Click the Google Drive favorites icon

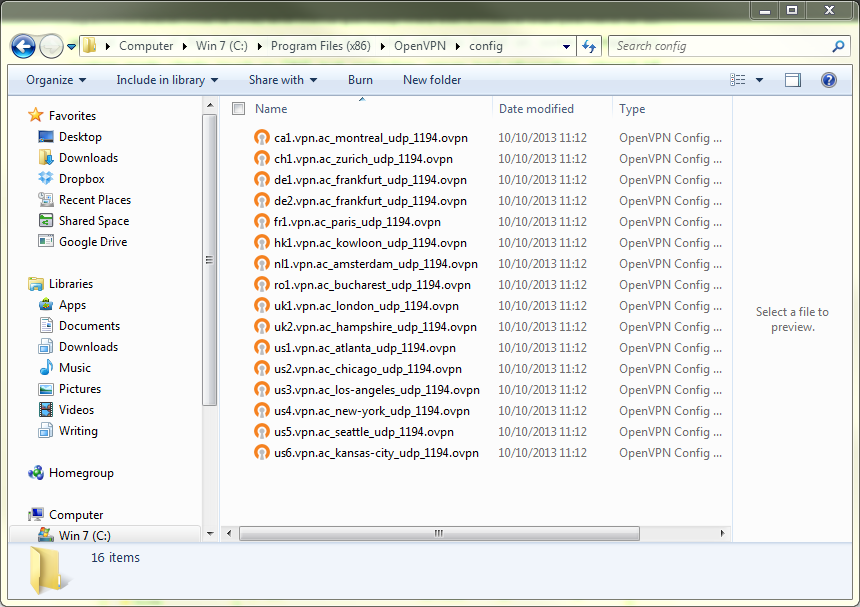(46, 241)
